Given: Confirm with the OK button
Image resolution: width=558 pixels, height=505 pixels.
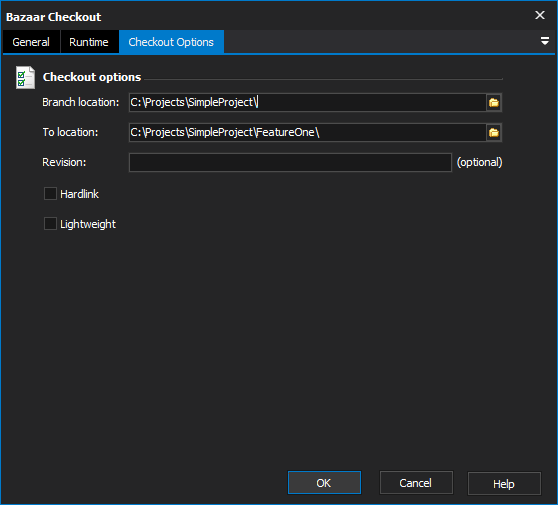Looking at the screenshot, I should [x=324, y=483].
